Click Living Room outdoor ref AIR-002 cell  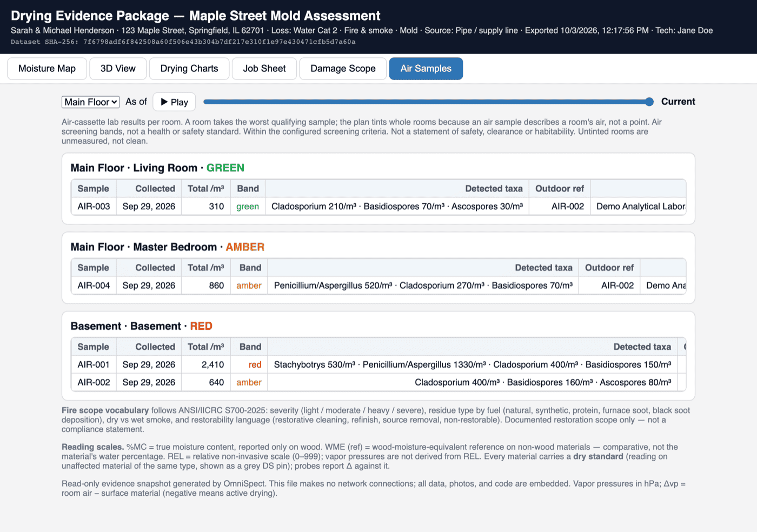point(560,207)
